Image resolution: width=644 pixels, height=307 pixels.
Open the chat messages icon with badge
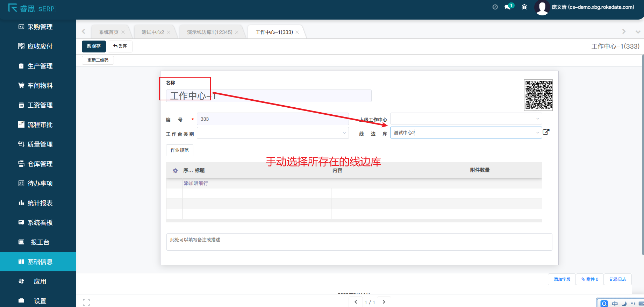pyautogui.click(x=508, y=7)
